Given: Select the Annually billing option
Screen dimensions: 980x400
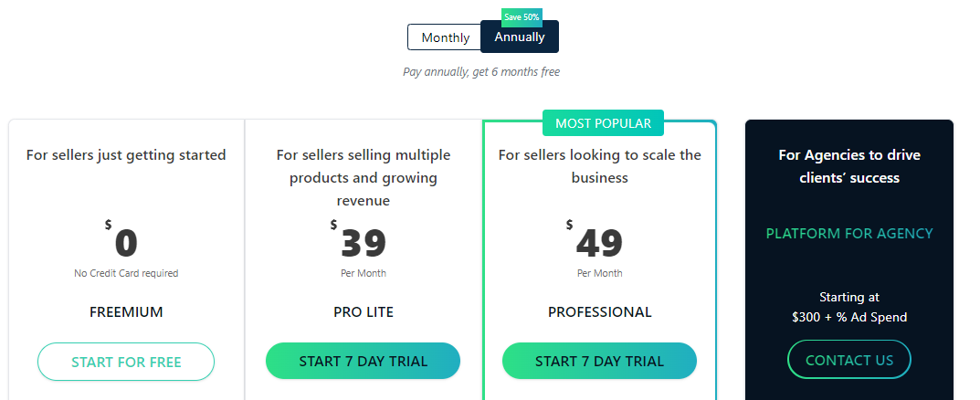Looking at the screenshot, I should pos(520,37).
